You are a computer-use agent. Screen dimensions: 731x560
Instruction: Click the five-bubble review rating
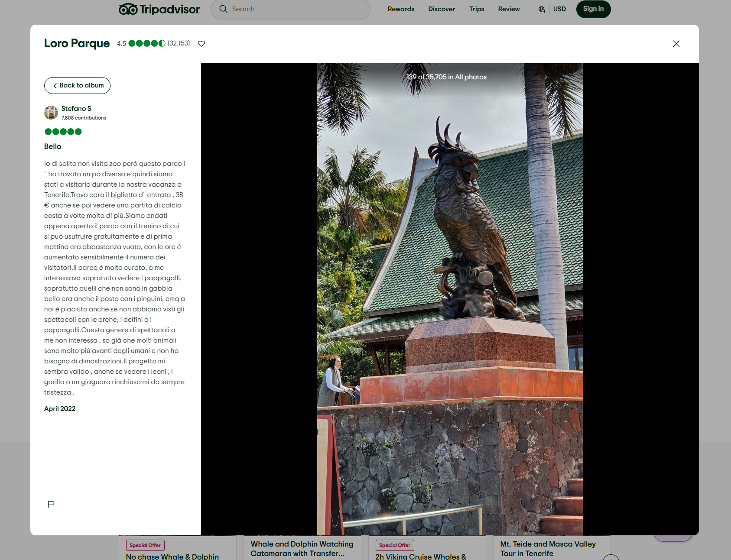(x=63, y=132)
